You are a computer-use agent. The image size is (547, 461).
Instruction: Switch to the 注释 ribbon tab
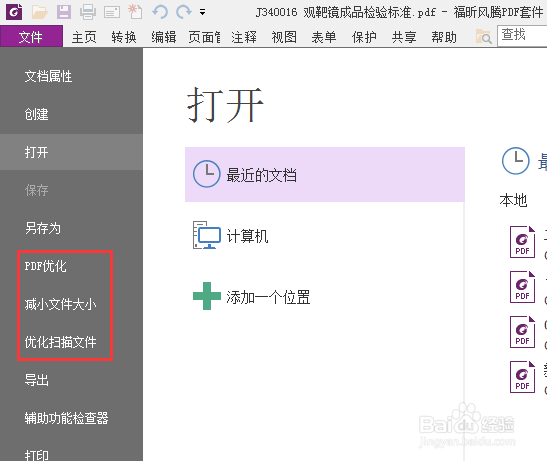[244, 37]
